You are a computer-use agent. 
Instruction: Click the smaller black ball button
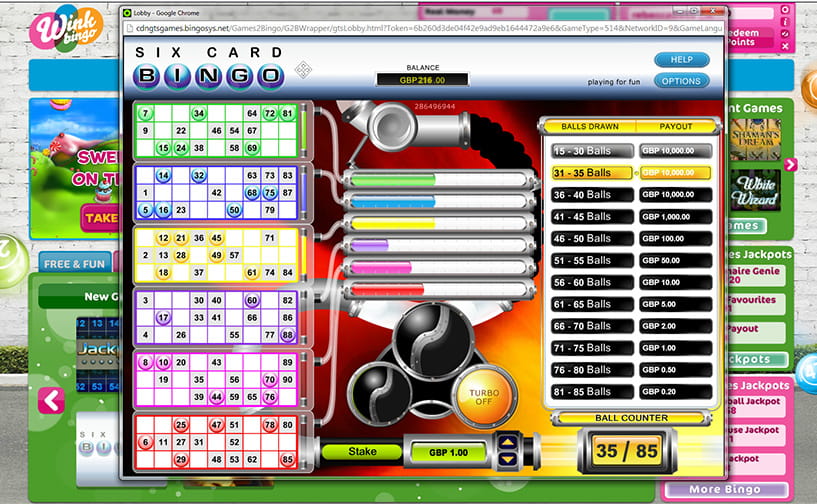tap(380, 393)
